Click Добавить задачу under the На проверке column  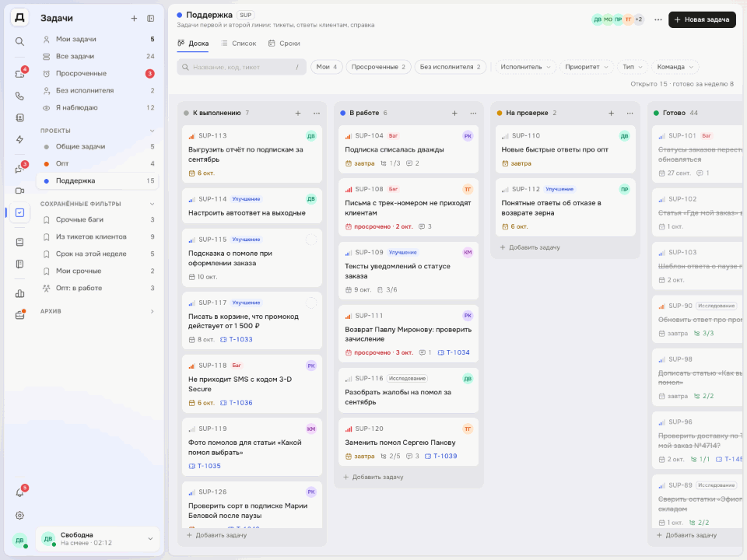530,247
